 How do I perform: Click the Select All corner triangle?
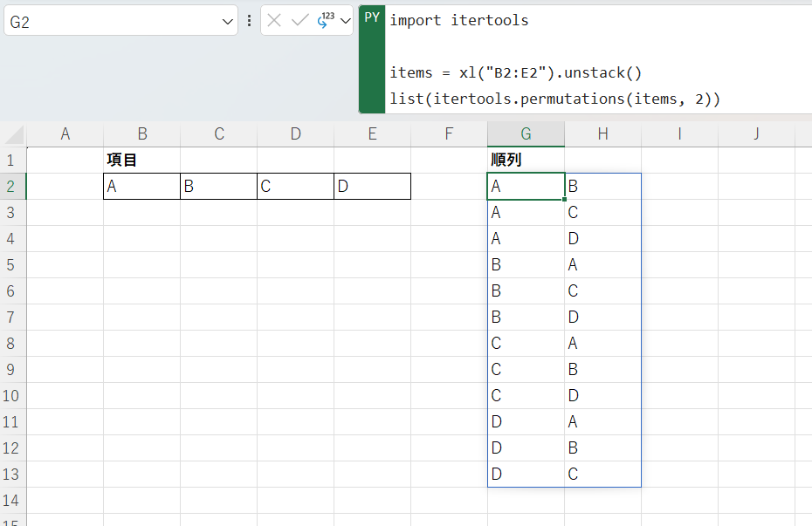(x=14, y=134)
